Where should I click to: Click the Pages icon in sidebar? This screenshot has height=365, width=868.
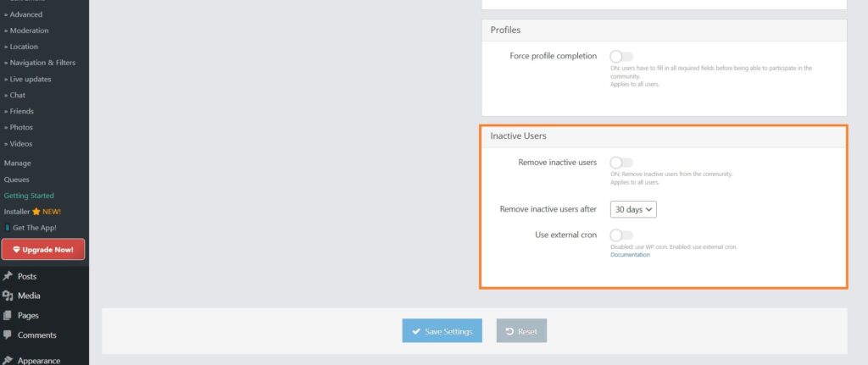click(x=8, y=315)
